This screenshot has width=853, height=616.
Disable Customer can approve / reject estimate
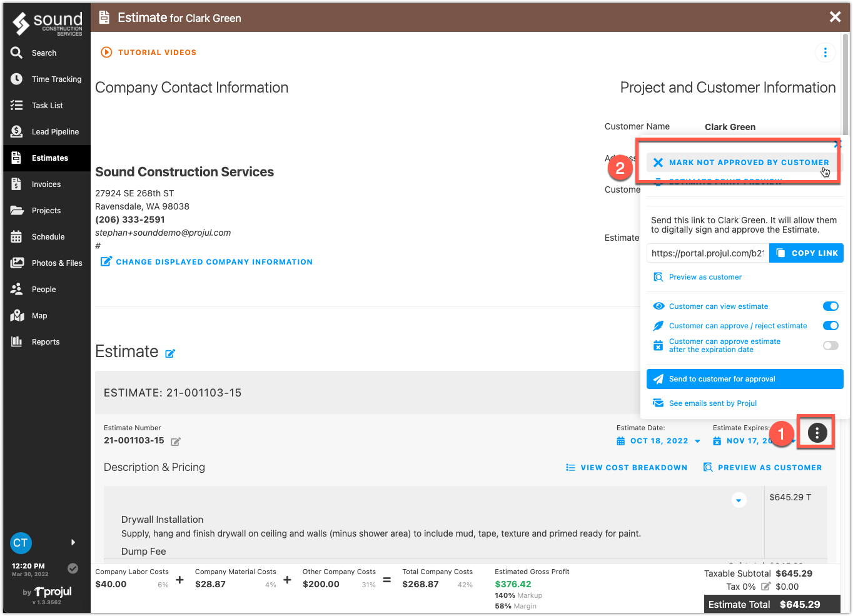point(830,326)
